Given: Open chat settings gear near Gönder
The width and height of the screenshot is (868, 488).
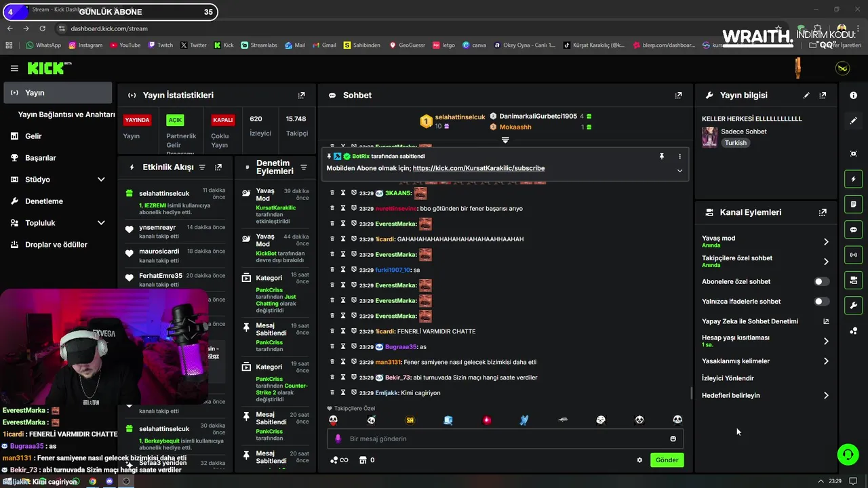Looking at the screenshot, I should (x=639, y=460).
